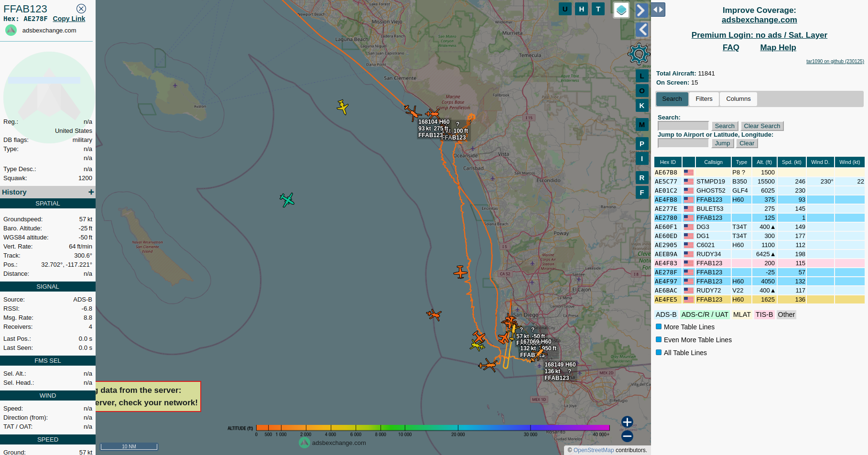The image size is (868, 455).
Task: Open tar1090 on github link
Action: [835, 61]
